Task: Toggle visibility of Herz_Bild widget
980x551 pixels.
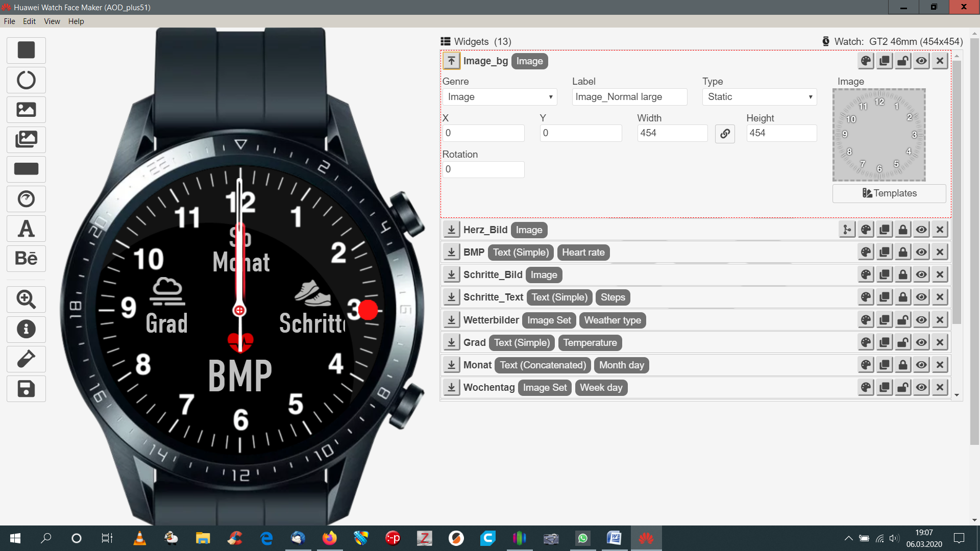Action: click(921, 230)
